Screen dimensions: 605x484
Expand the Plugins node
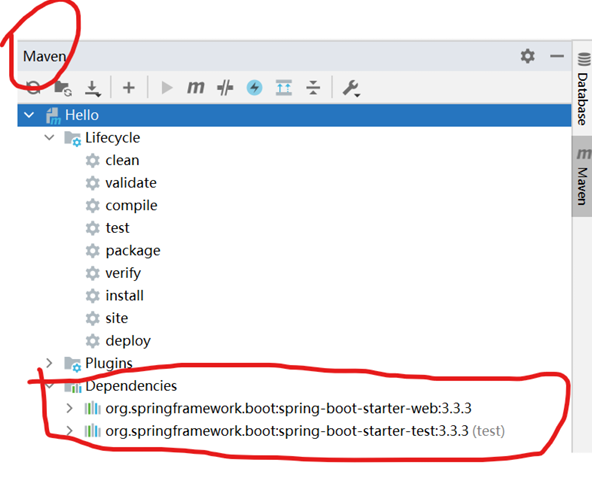click(x=49, y=363)
